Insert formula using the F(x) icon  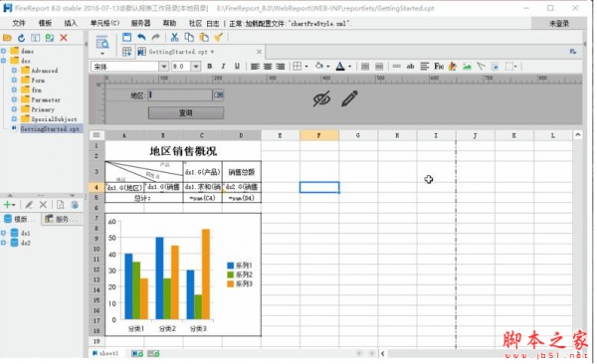439,67
